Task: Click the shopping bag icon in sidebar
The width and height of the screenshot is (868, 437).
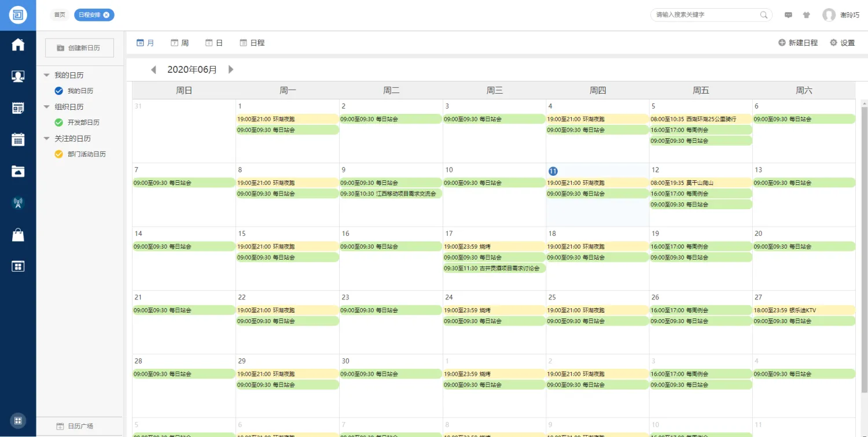Action: 18,235
